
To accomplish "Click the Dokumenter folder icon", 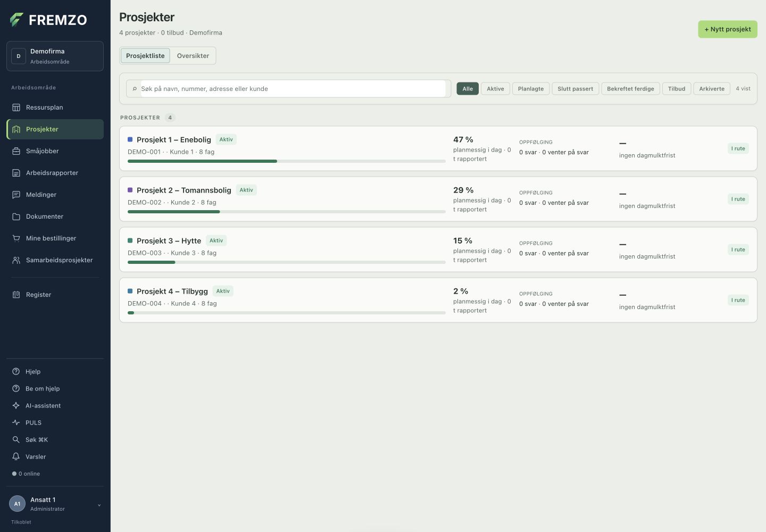I will coord(16,217).
